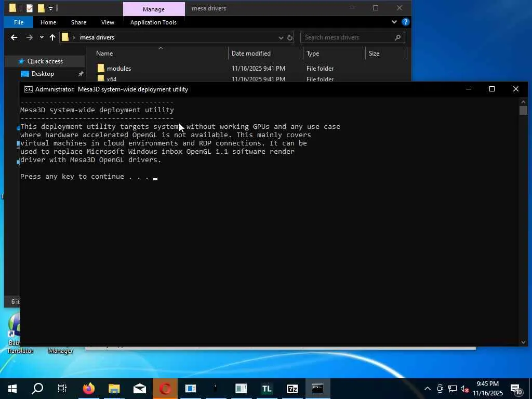Open the Customize Quick Access Toolbar dropdown
Screen dimensions: 532x399
pos(50,8)
